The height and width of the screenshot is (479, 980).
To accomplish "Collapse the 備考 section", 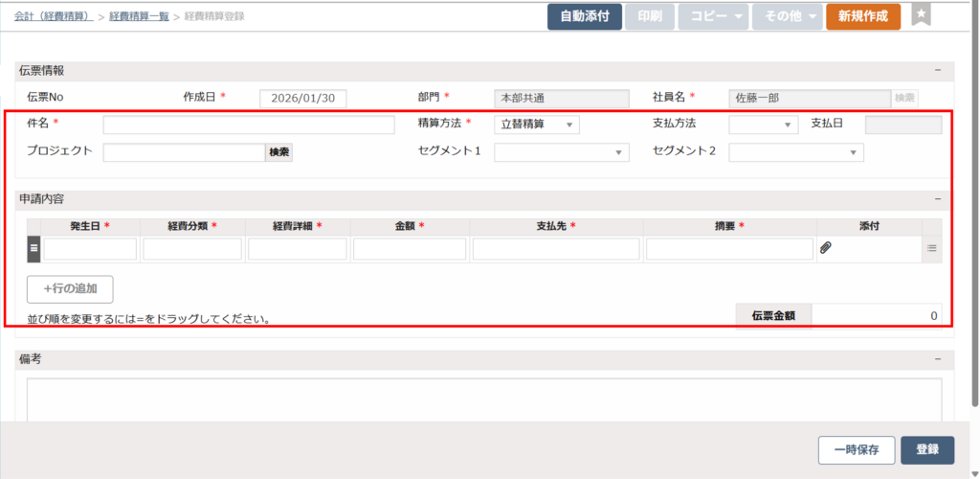I will [938, 359].
